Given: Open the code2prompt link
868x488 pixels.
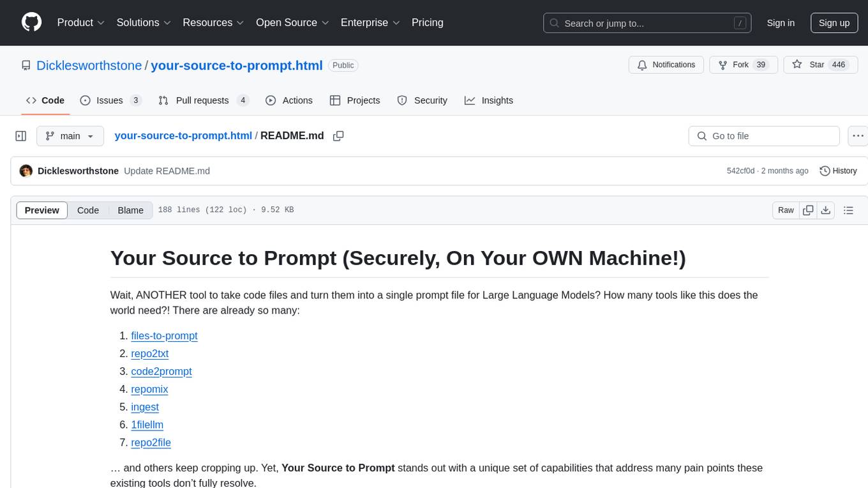Looking at the screenshot, I should click(x=161, y=371).
